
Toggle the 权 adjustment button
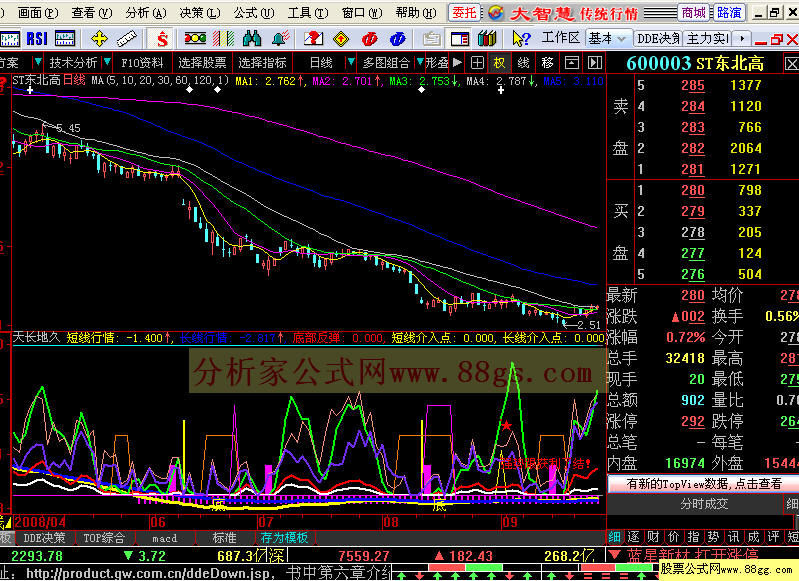tap(499, 63)
